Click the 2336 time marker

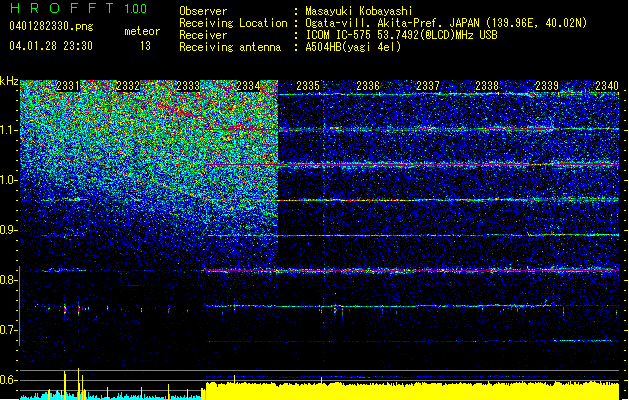pyautogui.click(x=368, y=86)
